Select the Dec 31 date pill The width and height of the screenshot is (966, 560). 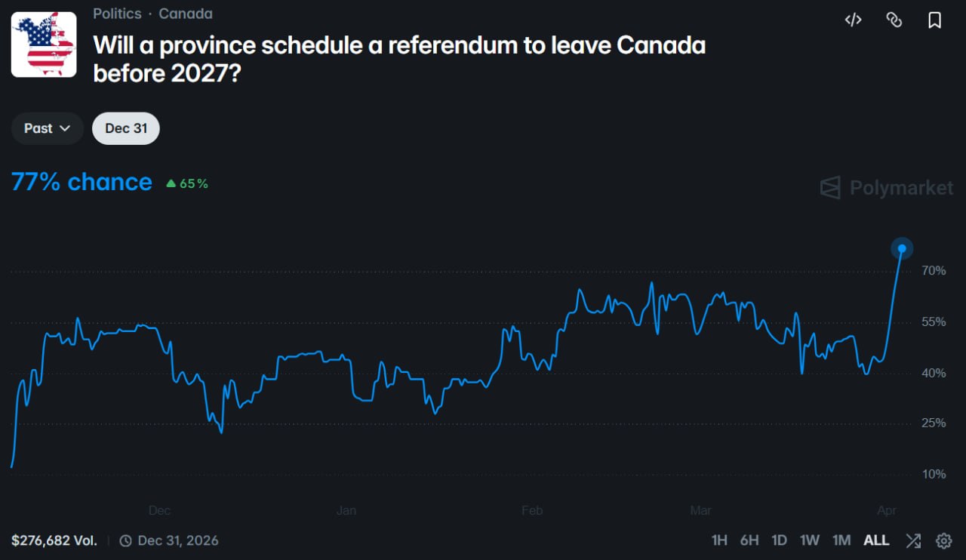coord(126,128)
